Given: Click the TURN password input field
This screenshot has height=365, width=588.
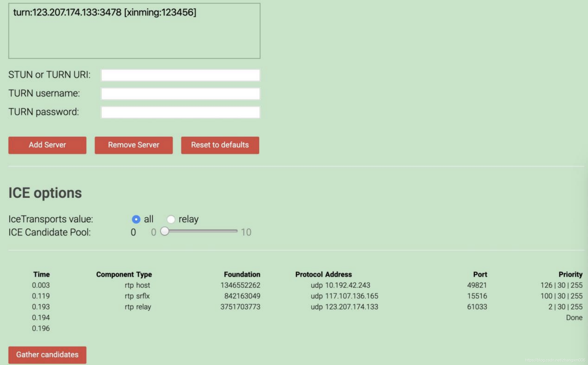Looking at the screenshot, I should [x=180, y=112].
